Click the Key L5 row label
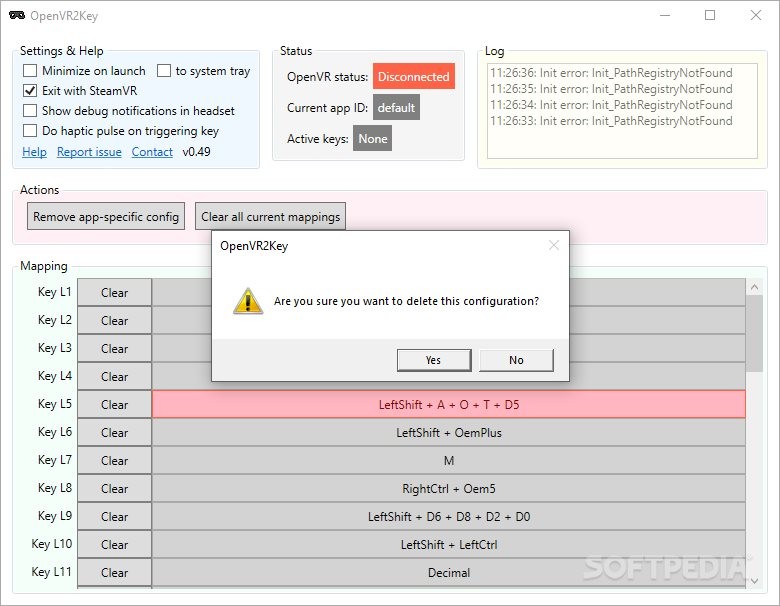 55,404
